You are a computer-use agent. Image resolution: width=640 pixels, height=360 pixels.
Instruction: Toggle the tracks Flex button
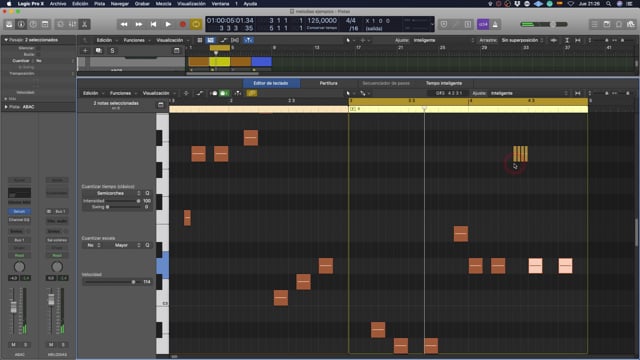(x=235, y=40)
